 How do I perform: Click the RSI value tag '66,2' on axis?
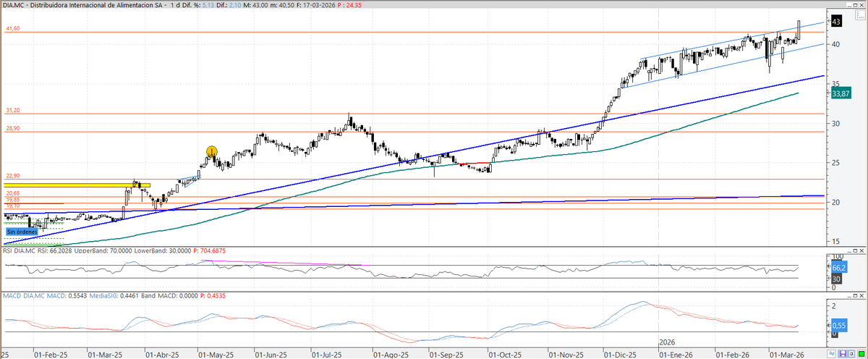tap(840, 267)
